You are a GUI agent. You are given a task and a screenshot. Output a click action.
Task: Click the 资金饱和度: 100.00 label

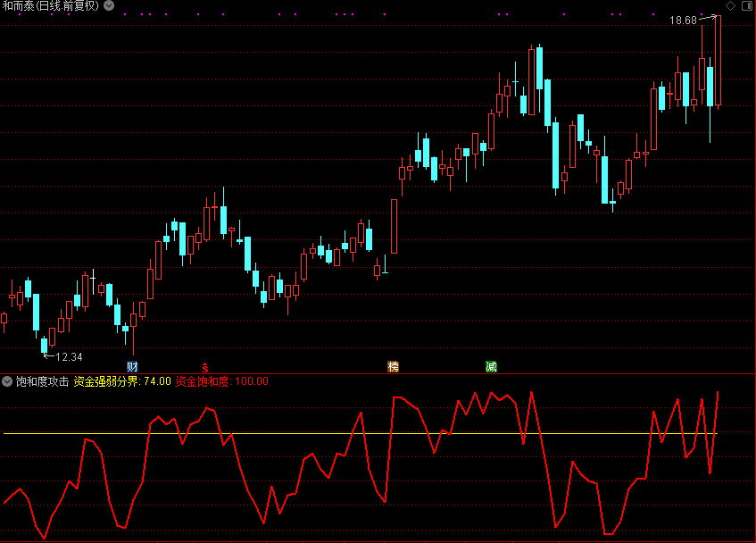pyautogui.click(x=221, y=381)
